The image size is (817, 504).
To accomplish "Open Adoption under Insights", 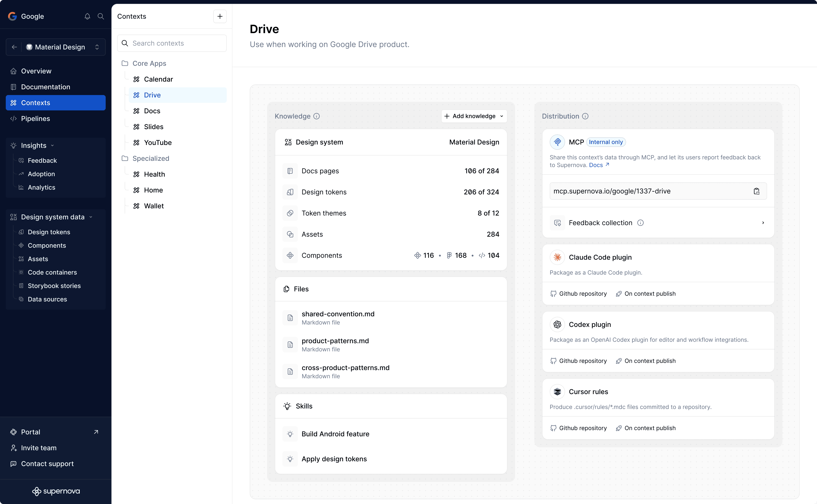I will pyautogui.click(x=41, y=174).
